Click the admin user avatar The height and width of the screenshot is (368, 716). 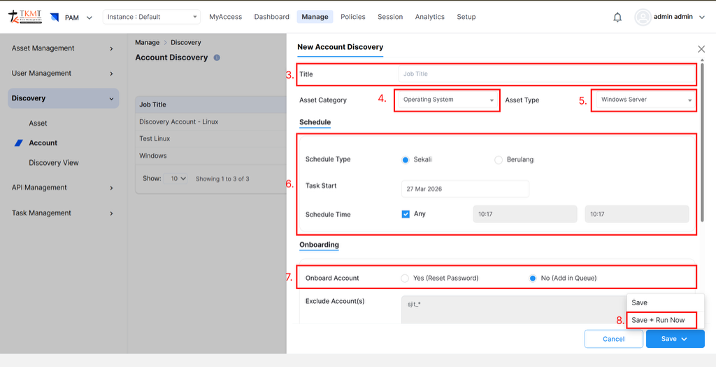pos(642,17)
